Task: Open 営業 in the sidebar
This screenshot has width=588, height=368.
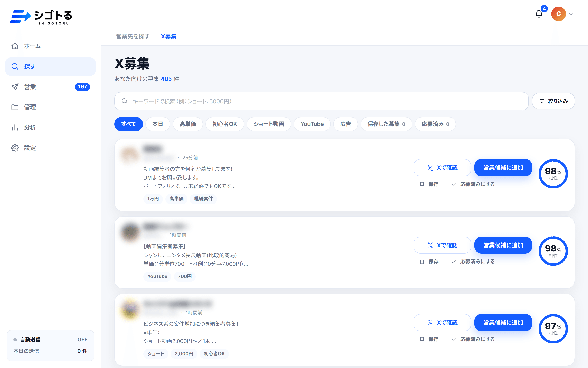Action: [50, 87]
